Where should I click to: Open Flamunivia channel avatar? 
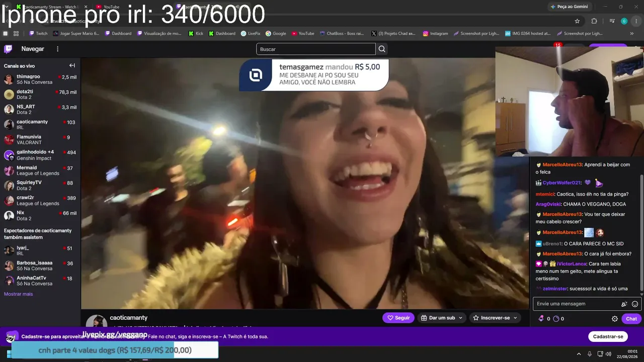(9, 140)
